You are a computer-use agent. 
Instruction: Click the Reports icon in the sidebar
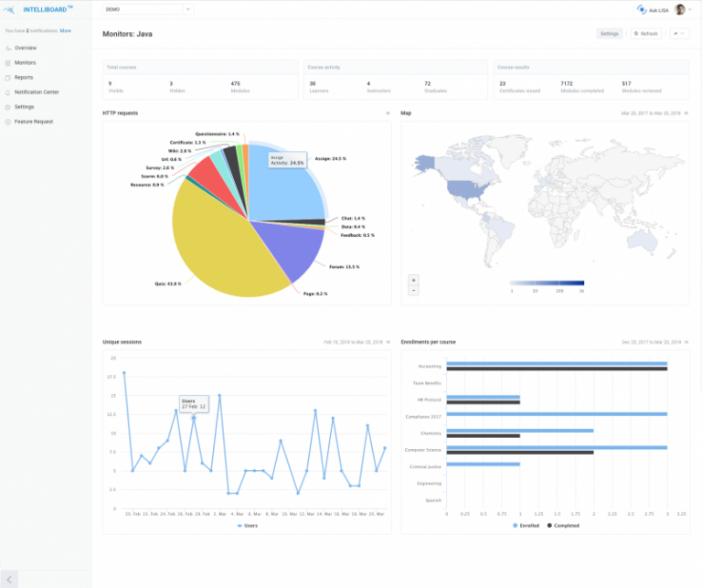coord(8,77)
